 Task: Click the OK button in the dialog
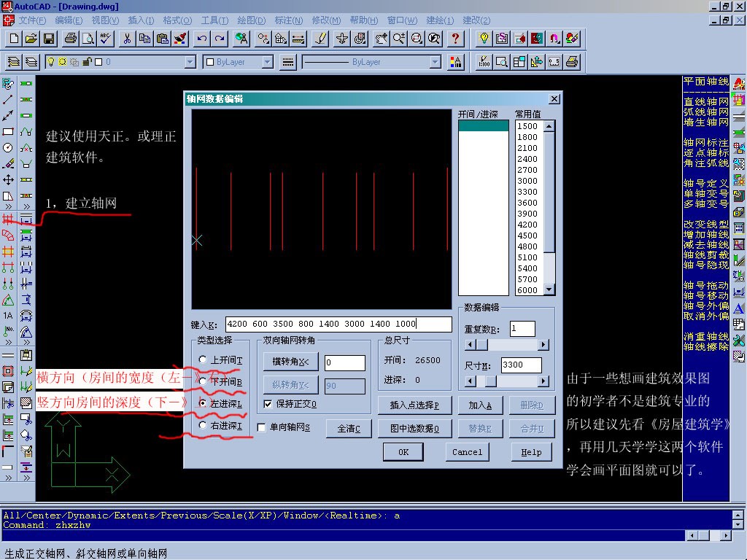(403, 452)
